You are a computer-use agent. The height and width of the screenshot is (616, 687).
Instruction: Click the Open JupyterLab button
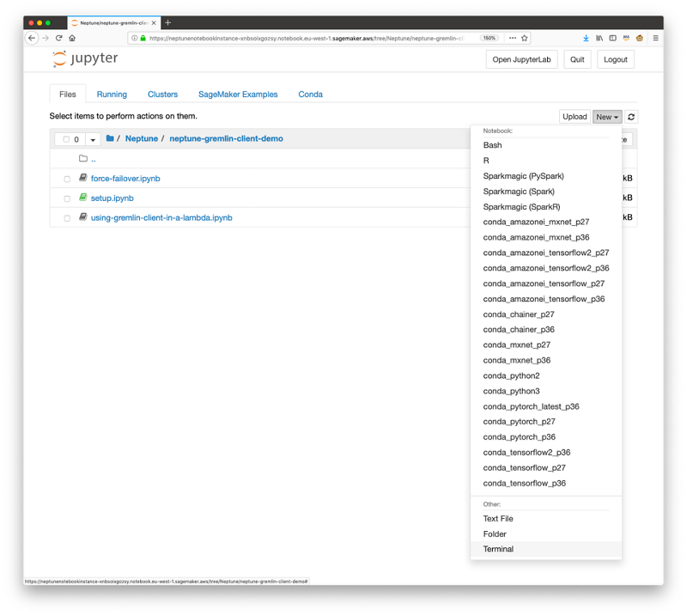pyautogui.click(x=521, y=59)
